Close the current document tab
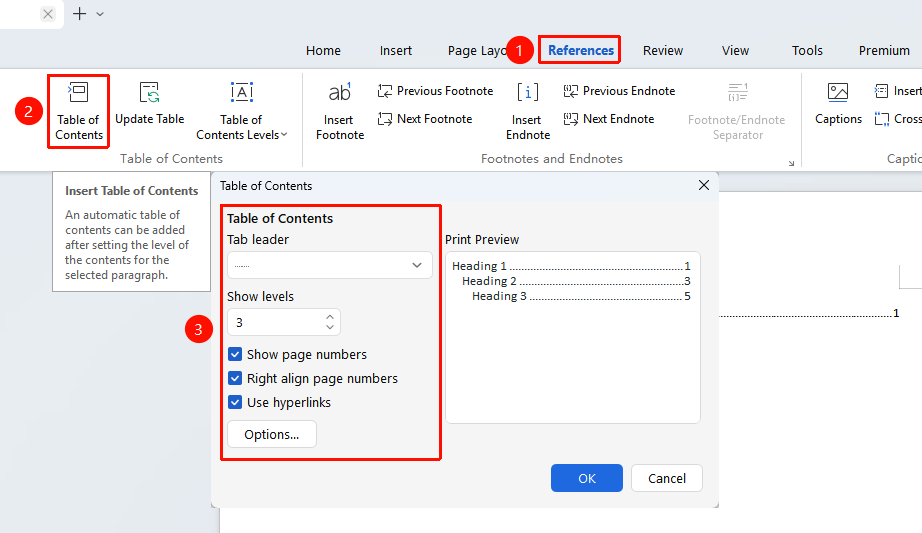922x533 pixels. pyautogui.click(x=48, y=14)
